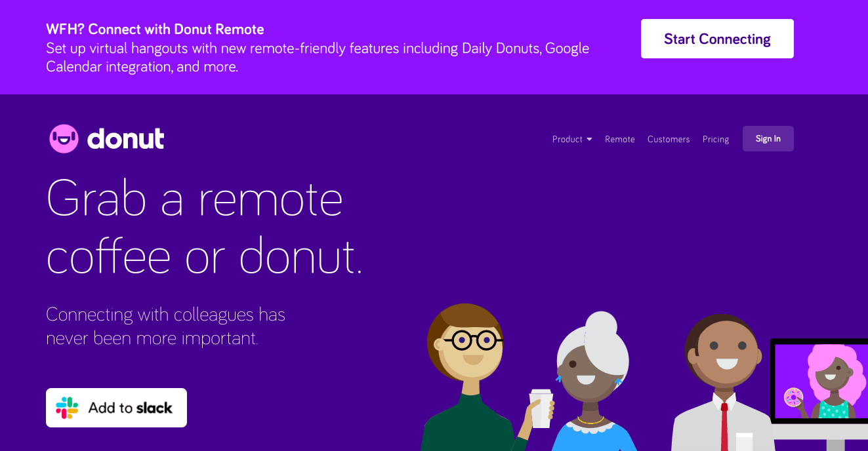Click the pink sprinkled donut on the screen
The image size is (868, 451).
tap(794, 397)
